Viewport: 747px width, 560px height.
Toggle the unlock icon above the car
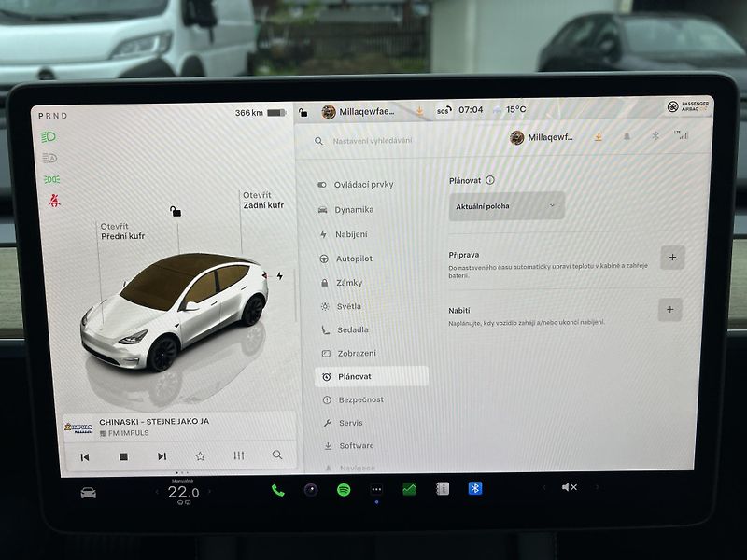176,211
